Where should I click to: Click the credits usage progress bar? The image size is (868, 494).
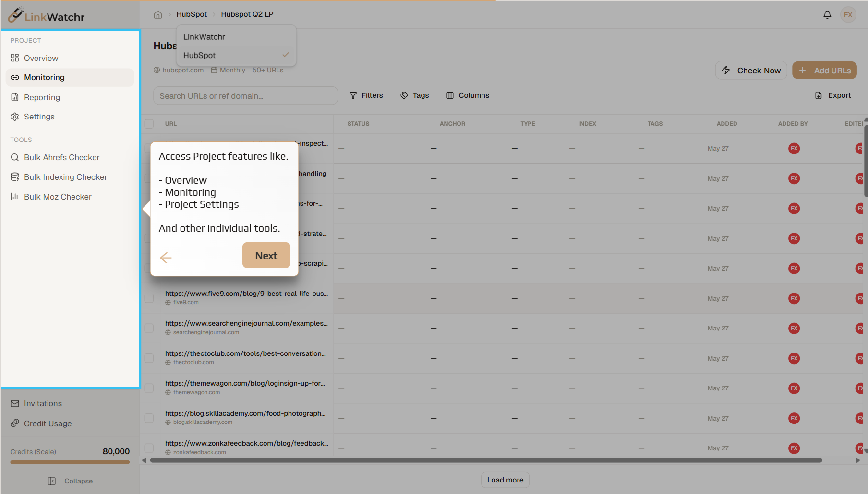(x=70, y=462)
